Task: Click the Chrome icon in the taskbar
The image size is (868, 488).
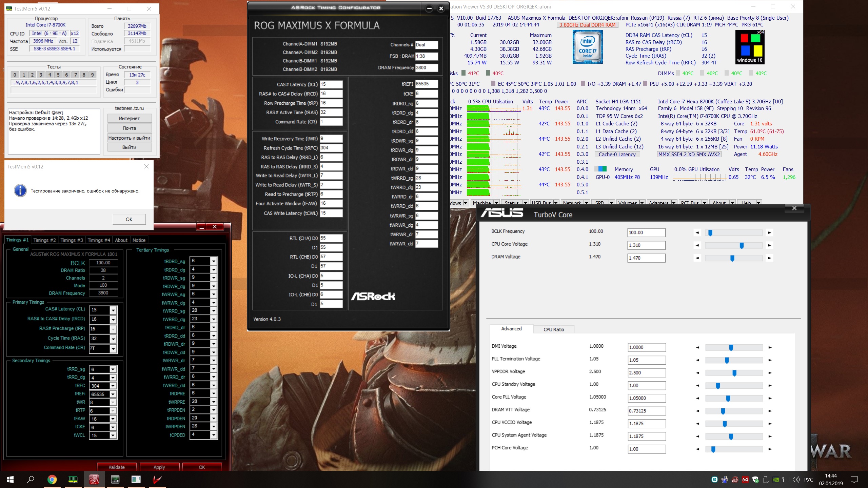Action: pyautogui.click(x=52, y=479)
